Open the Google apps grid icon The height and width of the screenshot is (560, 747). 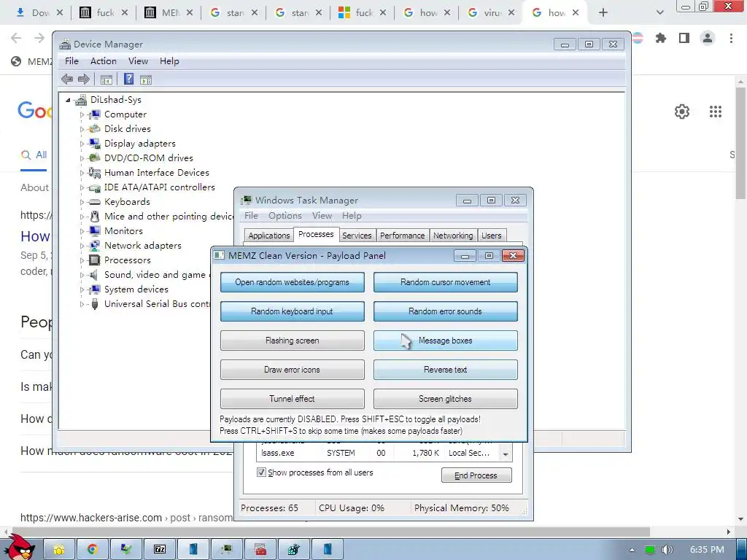pos(716,112)
